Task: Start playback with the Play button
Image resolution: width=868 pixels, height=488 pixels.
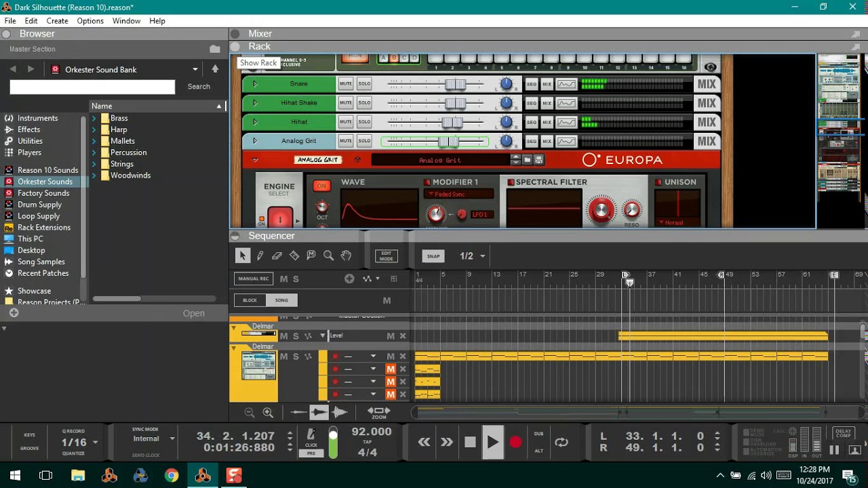Action: coord(493,442)
